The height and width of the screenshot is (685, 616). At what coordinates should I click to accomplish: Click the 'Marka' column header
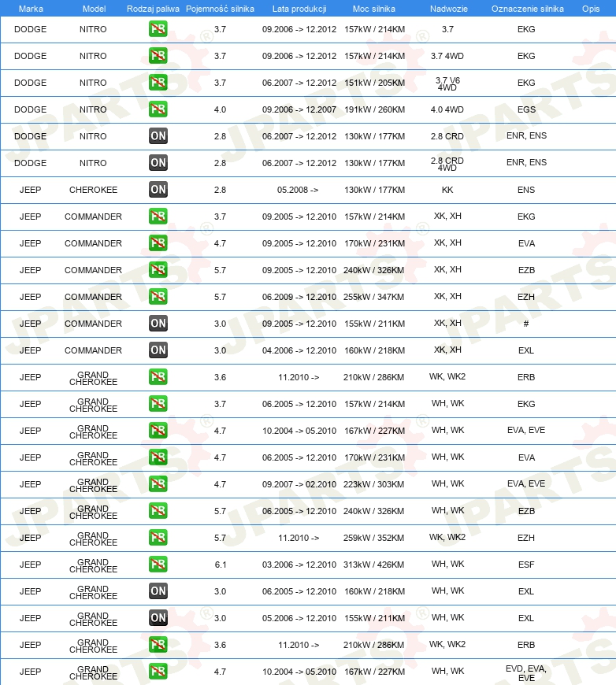tap(31, 9)
